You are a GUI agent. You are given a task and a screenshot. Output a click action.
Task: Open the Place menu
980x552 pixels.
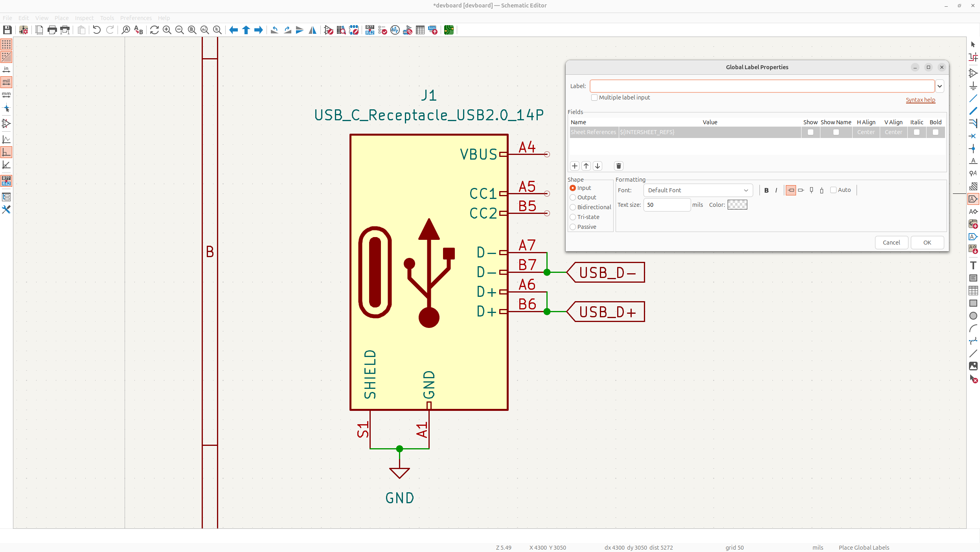click(x=61, y=18)
